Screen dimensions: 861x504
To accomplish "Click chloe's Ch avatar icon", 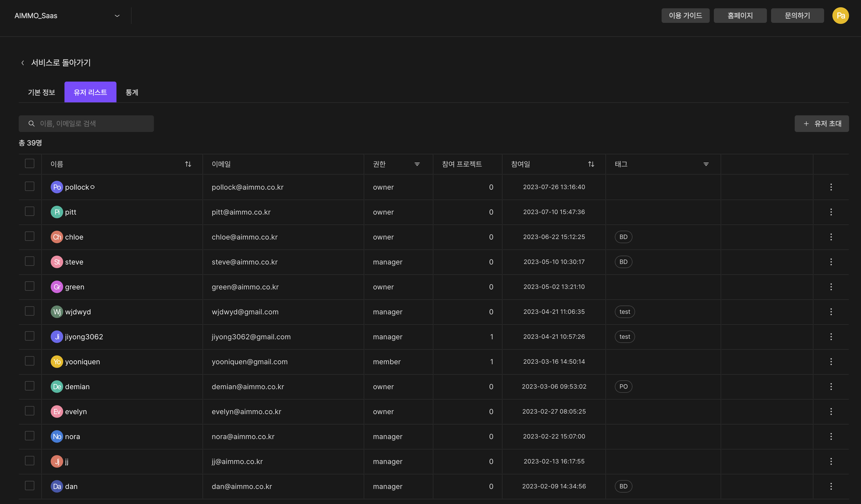I will 57,237.
